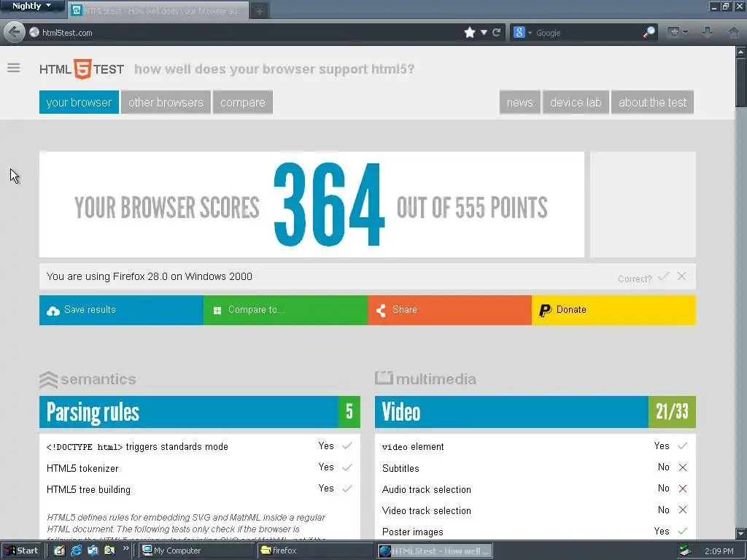Click the Google search input field
Image resolution: width=747 pixels, height=560 pixels.
tap(587, 32)
